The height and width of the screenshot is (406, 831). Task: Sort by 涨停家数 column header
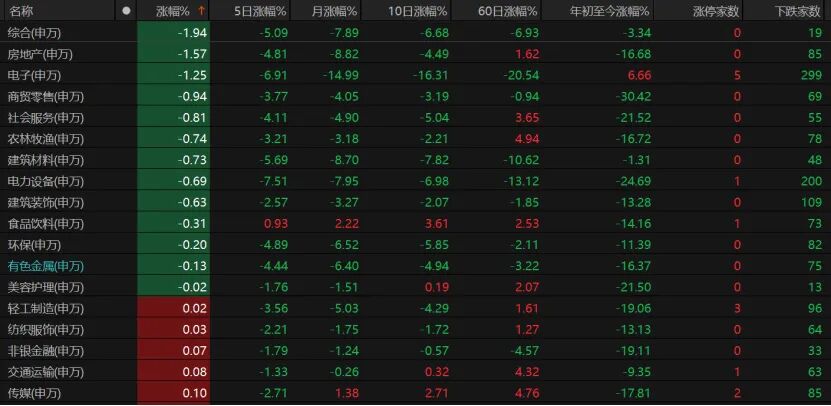click(717, 11)
